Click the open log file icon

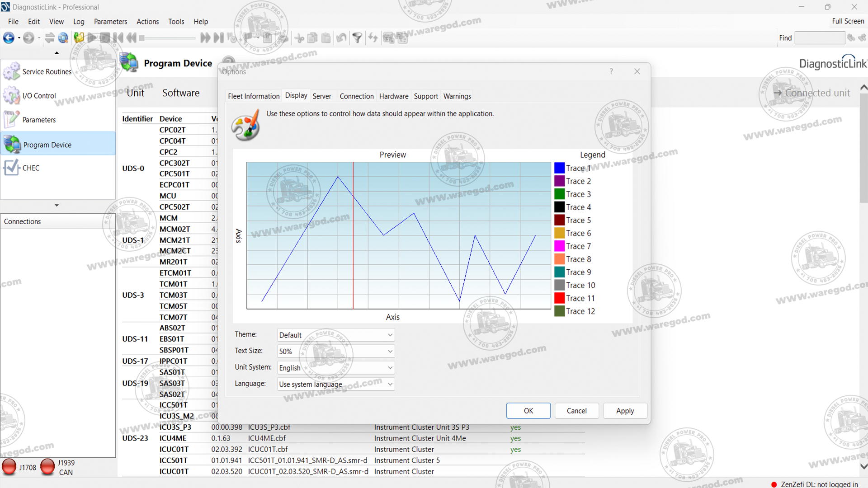click(x=79, y=38)
